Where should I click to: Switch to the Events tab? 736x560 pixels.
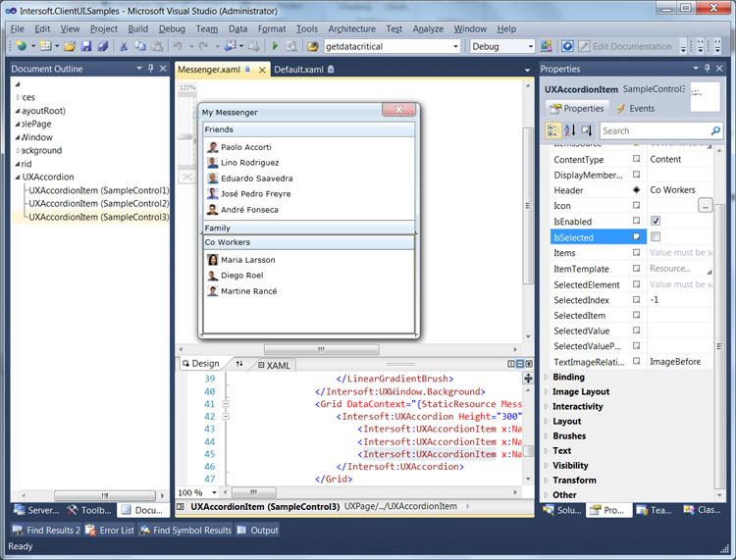636,108
